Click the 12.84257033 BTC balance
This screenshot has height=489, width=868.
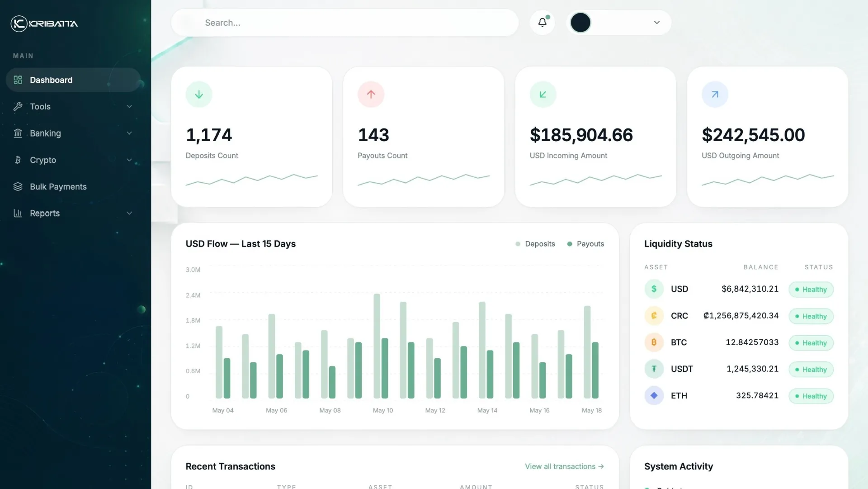pos(752,342)
